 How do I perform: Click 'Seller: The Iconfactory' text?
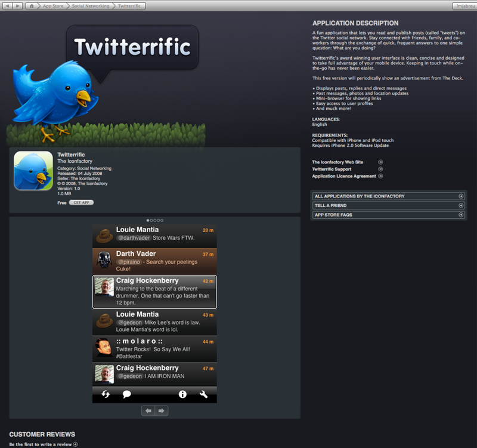click(79, 178)
